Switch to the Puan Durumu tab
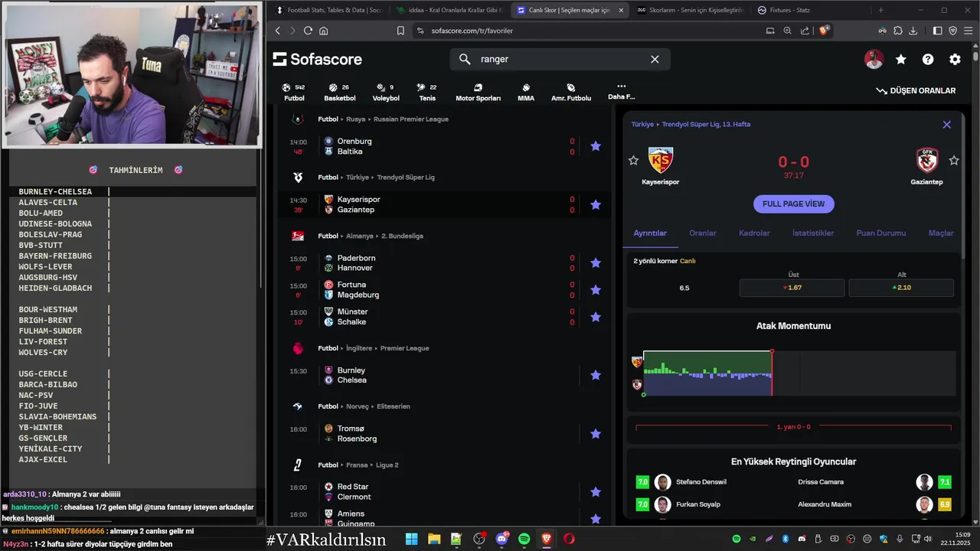The height and width of the screenshot is (551, 980). pos(880,233)
